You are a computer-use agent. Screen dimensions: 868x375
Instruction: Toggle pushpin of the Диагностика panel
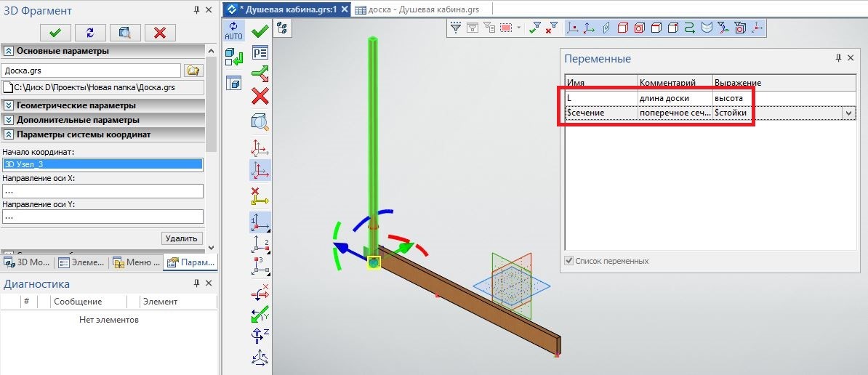pyautogui.click(x=196, y=283)
